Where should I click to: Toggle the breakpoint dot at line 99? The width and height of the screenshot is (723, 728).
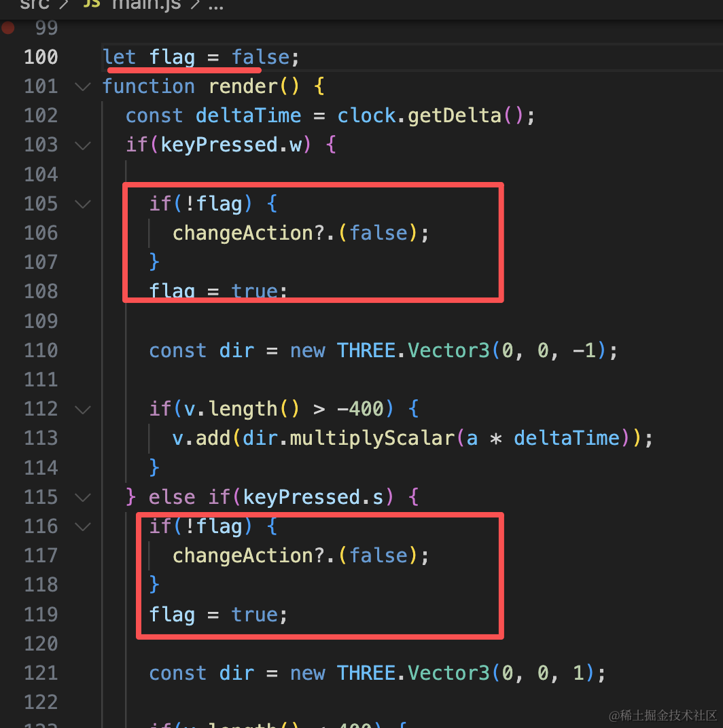(x=7, y=28)
